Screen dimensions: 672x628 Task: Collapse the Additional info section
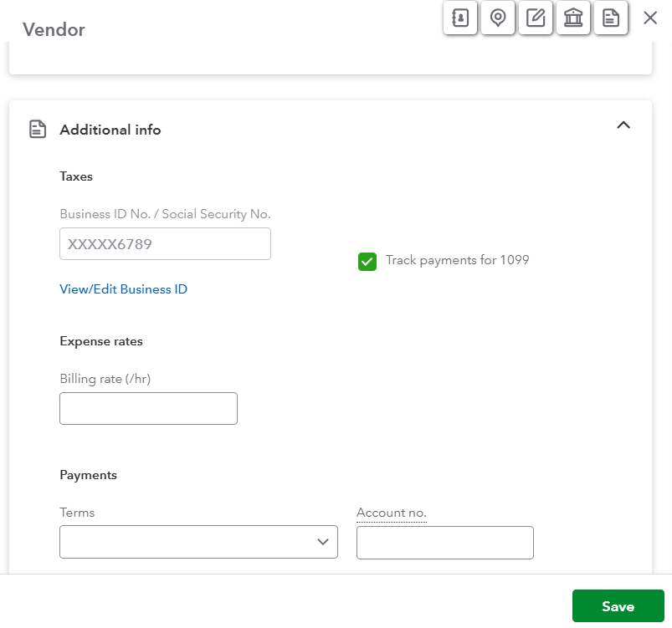(623, 125)
